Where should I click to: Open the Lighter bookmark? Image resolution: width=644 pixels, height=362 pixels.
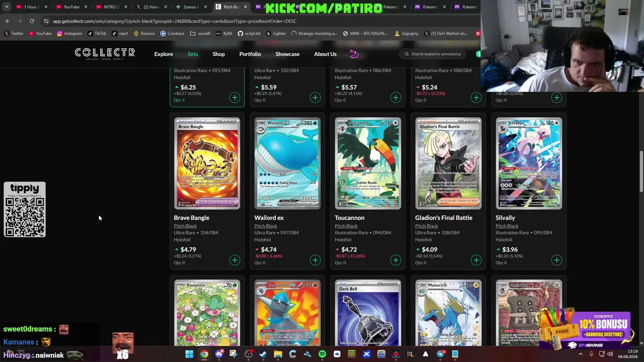(x=276, y=34)
